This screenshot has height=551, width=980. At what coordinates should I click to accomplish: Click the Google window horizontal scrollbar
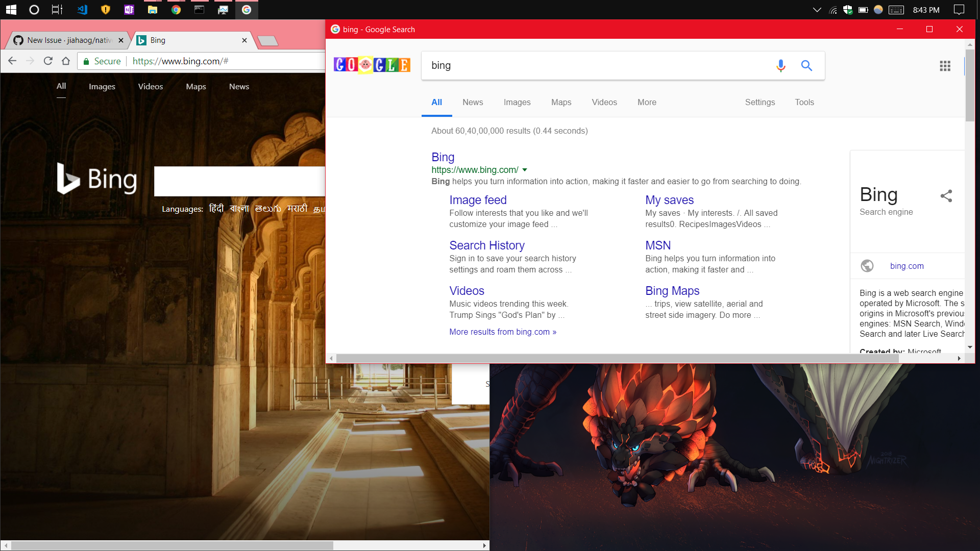coord(617,358)
